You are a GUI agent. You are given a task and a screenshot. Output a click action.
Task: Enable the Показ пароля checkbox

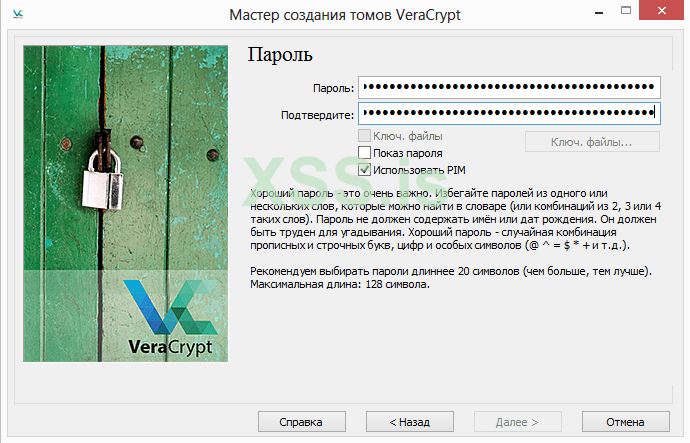pos(364,153)
